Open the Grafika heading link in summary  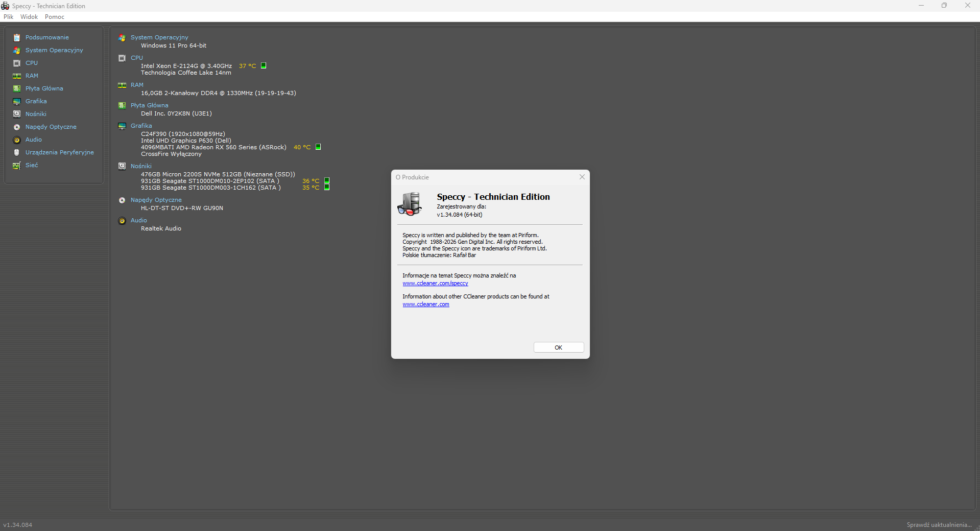141,126
